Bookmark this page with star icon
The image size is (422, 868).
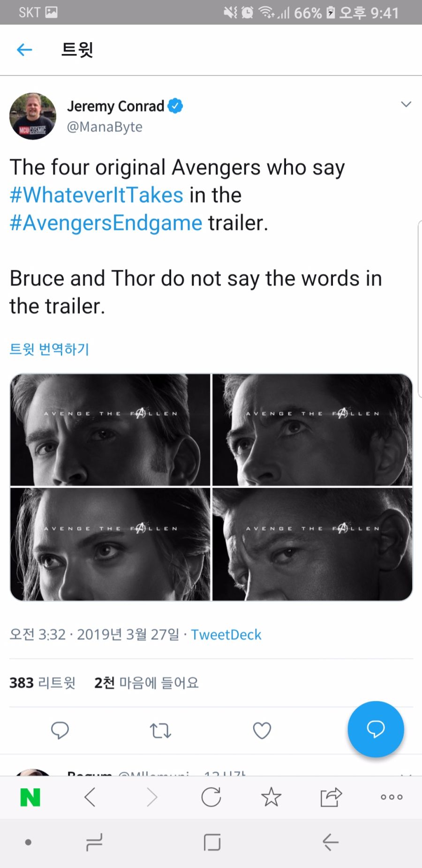[271, 797]
